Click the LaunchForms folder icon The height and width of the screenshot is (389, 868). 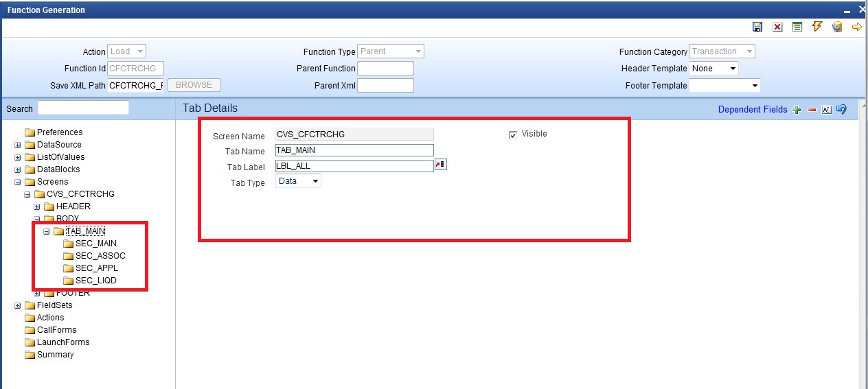30,342
